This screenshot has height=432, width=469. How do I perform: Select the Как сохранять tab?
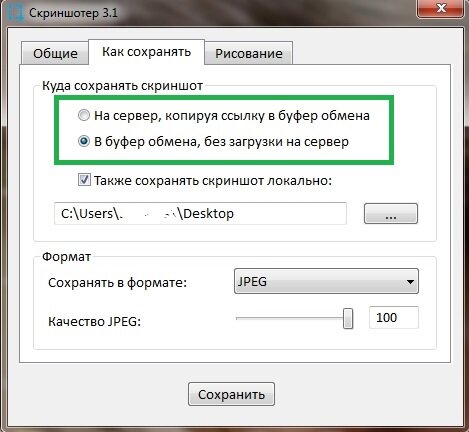pyautogui.click(x=146, y=52)
